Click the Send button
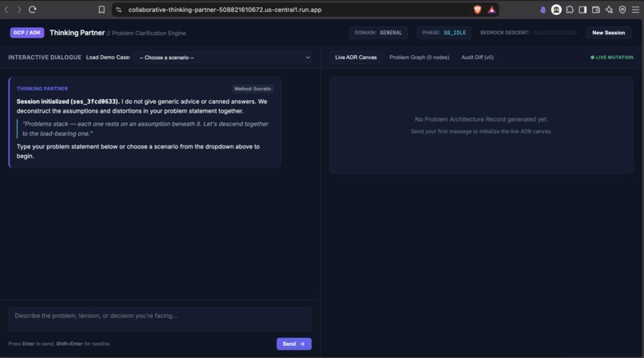The width and height of the screenshot is (644, 358). [x=294, y=344]
